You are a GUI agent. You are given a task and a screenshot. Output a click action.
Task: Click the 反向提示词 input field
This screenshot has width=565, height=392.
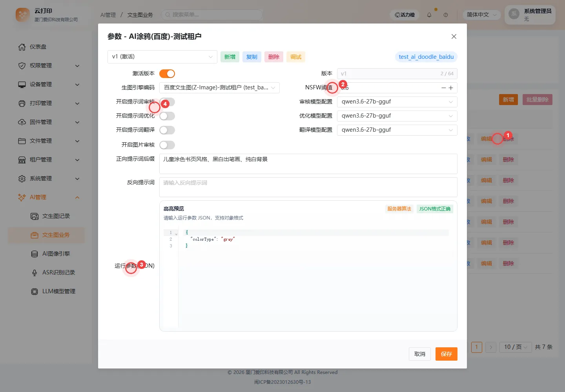(308, 187)
